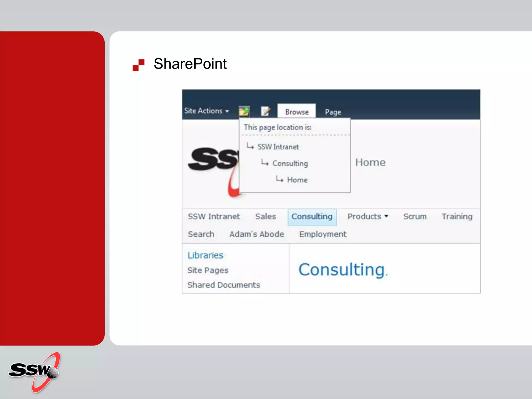Click the Navigate Up folder icon
The image size is (532, 399).
point(244,111)
